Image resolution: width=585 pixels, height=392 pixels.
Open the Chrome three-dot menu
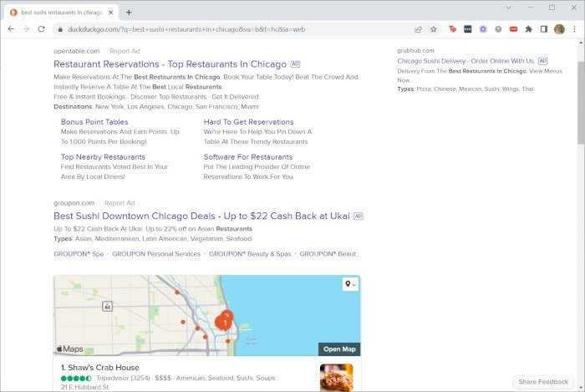click(x=575, y=29)
